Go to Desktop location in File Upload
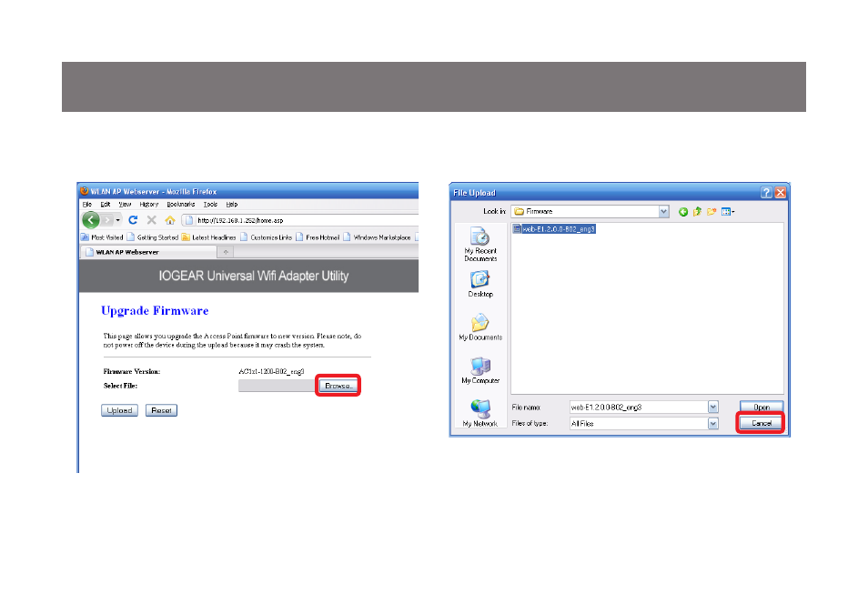868x604 pixels. click(480, 284)
